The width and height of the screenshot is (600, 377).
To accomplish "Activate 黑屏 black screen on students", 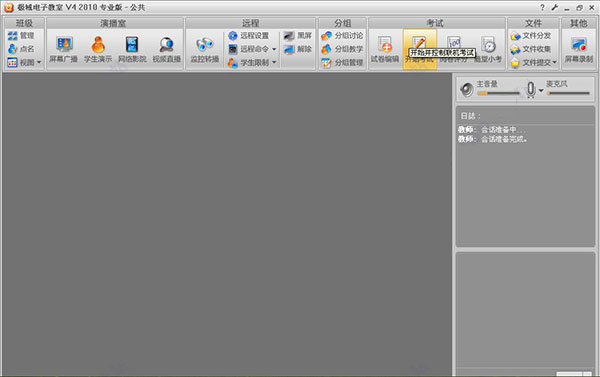I will pyautogui.click(x=298, y=36).
